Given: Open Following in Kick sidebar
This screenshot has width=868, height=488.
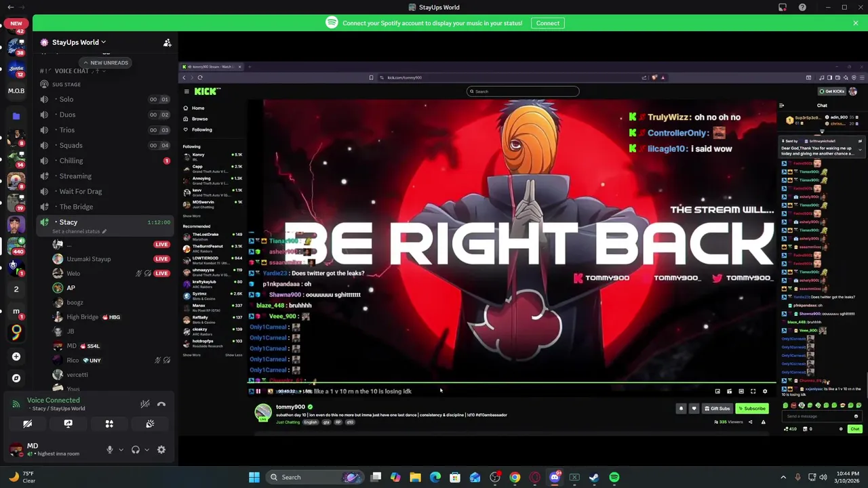Looking at the screenshot, I should click(x=198, y=129).
